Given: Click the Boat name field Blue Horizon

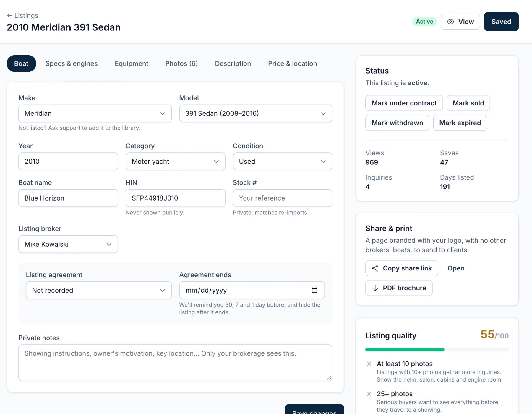Looking at the screenshot, I should click(68, 198).
